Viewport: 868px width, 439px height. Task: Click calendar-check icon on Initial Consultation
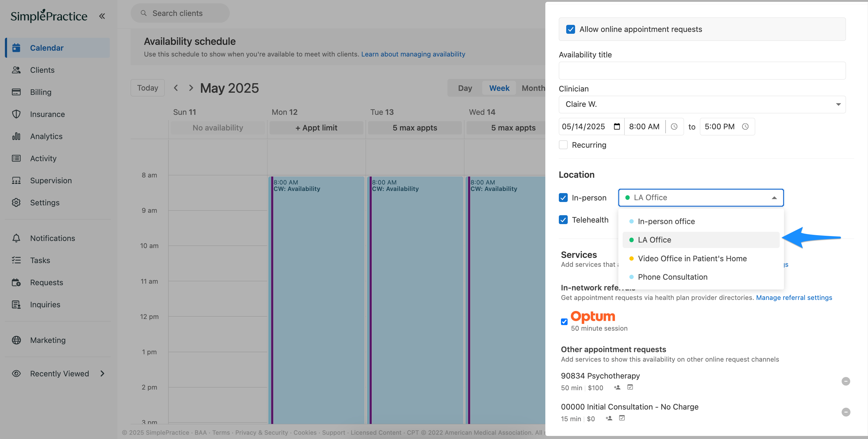(622, 418)
